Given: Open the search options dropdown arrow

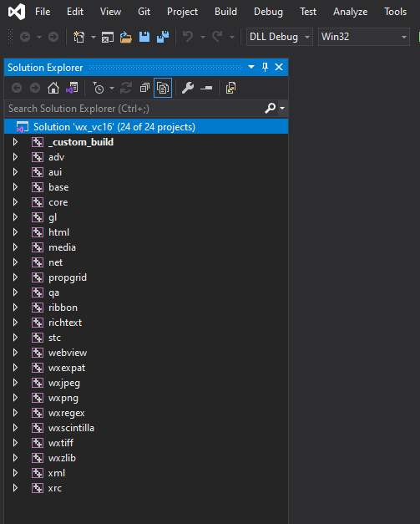Looking at the screenshot, I should point(282,109).
